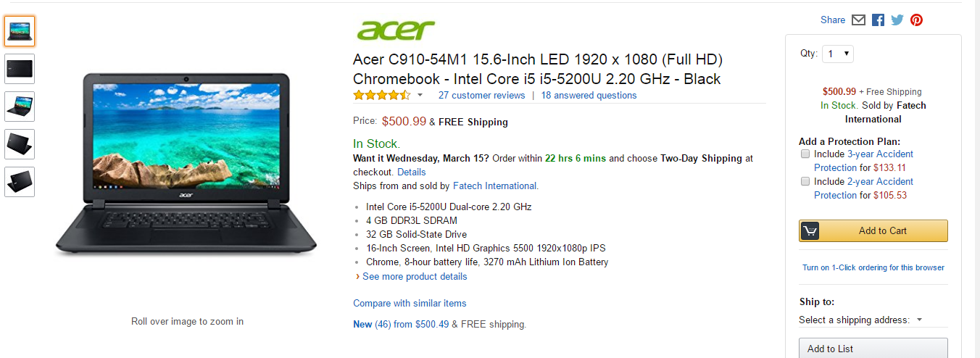Click the star rating icons
980x358 pixels.
coord(381,95)
